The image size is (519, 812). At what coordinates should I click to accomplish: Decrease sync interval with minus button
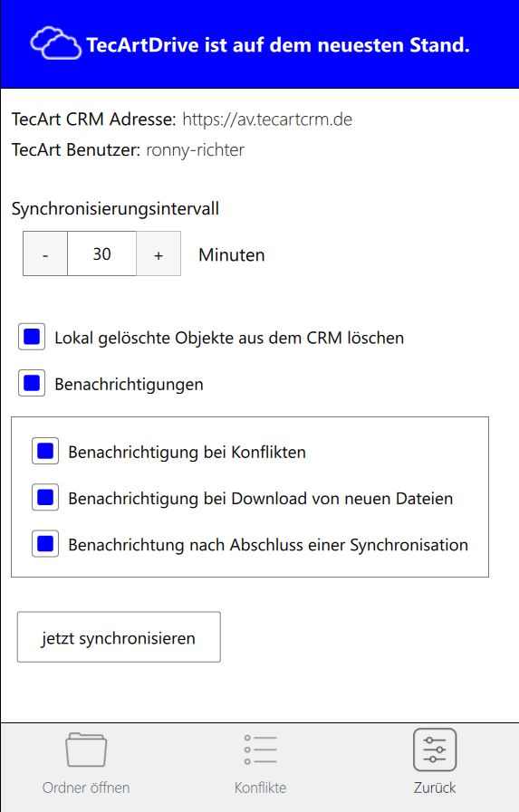pyautogui.click(x=45, y=253)
